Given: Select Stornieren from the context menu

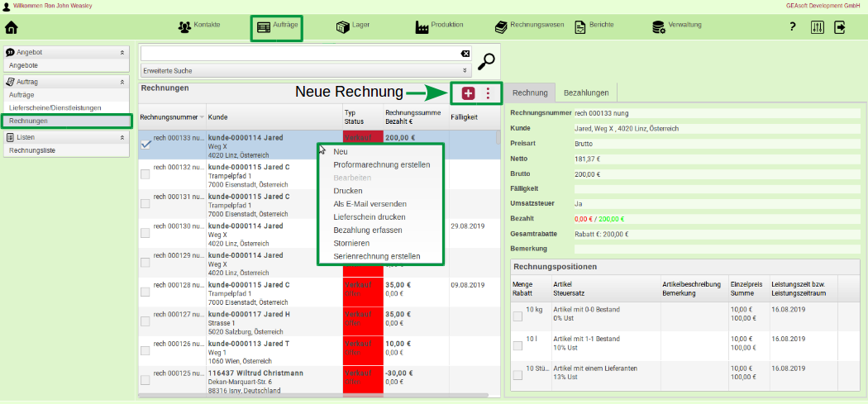Looking at the screenshot, I should [x=351, y=243].
